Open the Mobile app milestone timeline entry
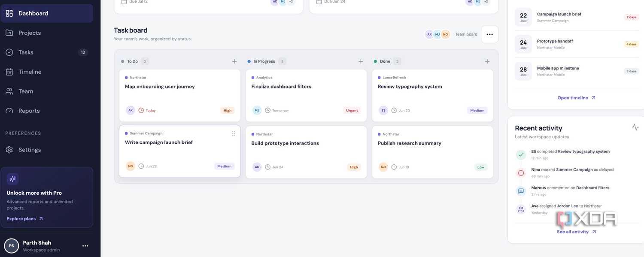The height and width of the screenshot is (257, 644). click(x=577, y=71)
